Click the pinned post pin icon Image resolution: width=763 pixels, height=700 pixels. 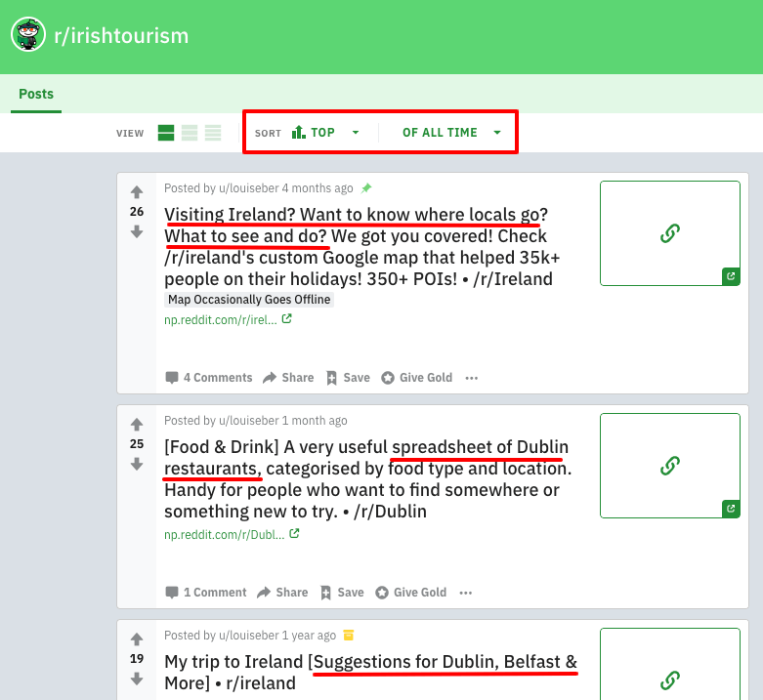point(366,188)
